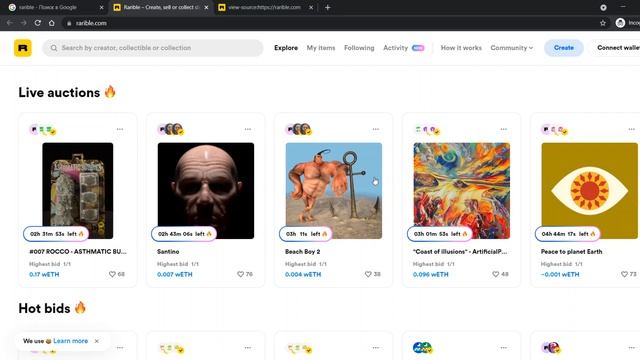Open the Coast of illusions title link
The width and height of the screenshot is (640, 360).
tap(460, 251)
